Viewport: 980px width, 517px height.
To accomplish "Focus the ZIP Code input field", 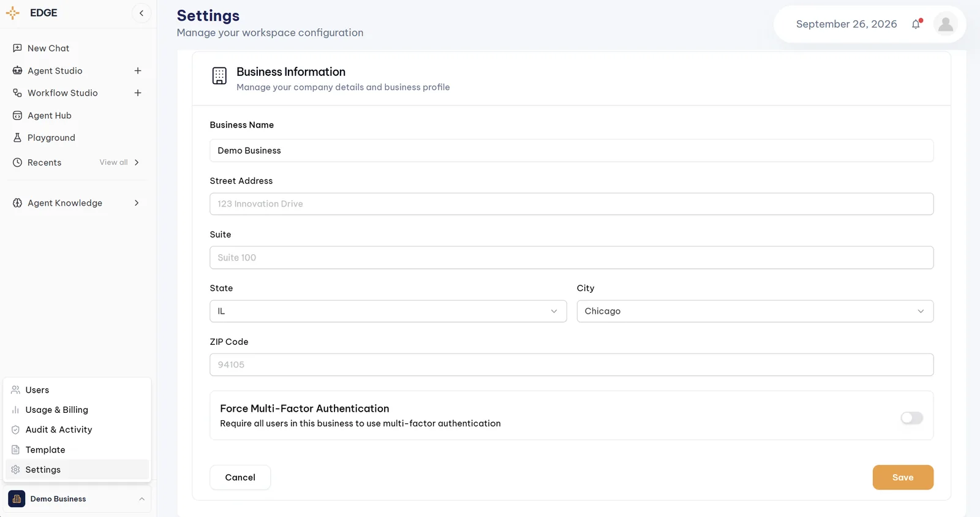I will 571,364.
